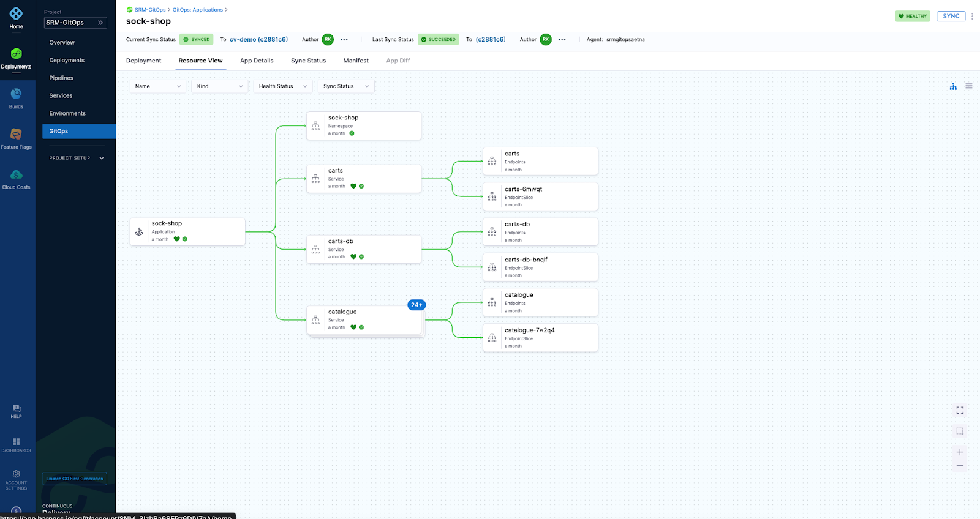The image size is (980, 519).
Task: Open Pipelines in the side menu
Action: [x=61, y=78]
